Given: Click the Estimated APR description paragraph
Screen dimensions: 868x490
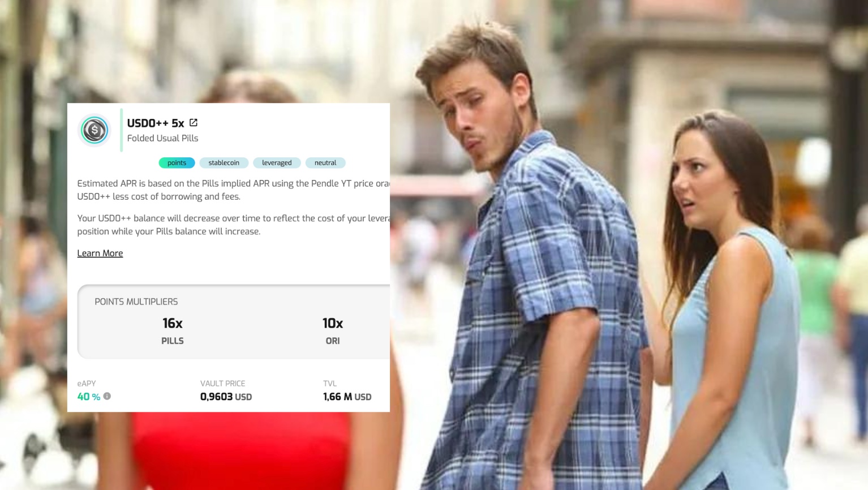Looking at the screenshot, I should (x=234, y=190).
